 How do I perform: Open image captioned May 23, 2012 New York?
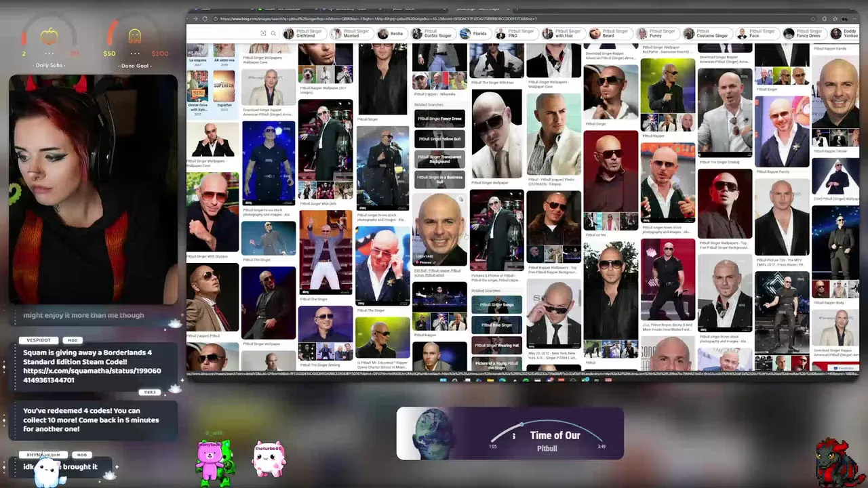coord(554,314)
